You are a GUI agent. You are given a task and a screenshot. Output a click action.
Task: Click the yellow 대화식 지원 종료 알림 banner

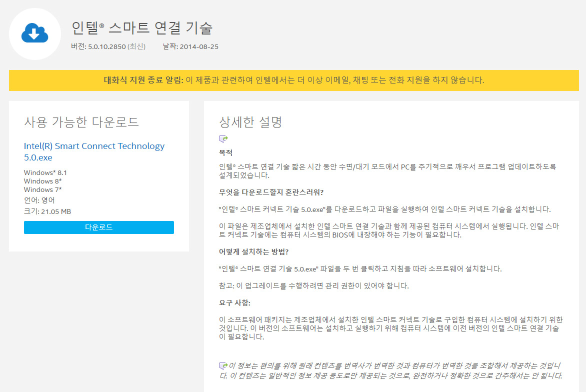[x=293, y=80]
